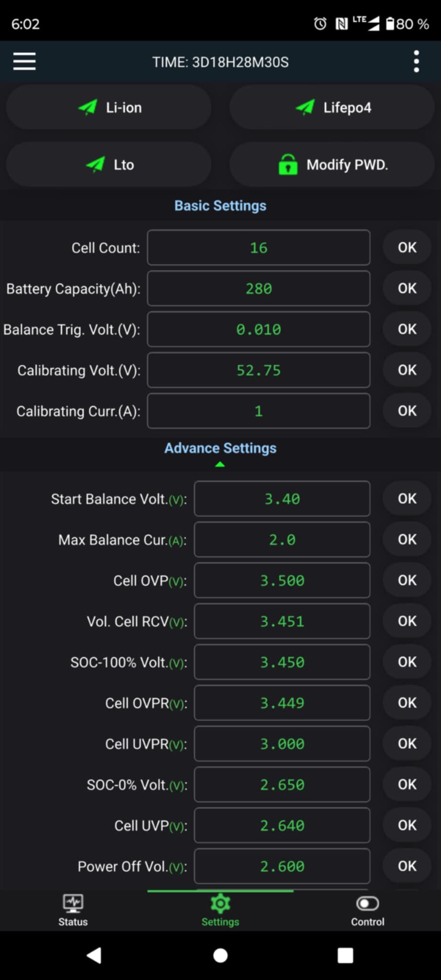Tap the Li-ion paper plane preset
Viewport: 441px width, 980px height.
(88, 108)
